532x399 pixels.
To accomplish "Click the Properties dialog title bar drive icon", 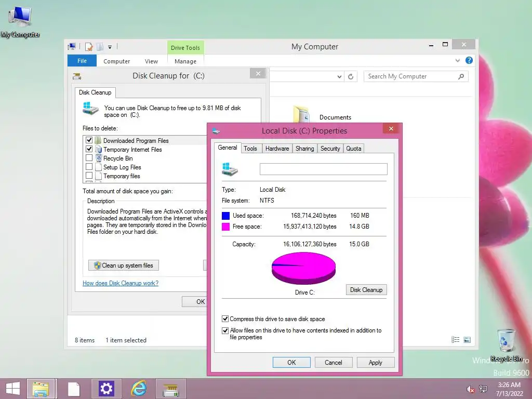I will pos(216,130).
